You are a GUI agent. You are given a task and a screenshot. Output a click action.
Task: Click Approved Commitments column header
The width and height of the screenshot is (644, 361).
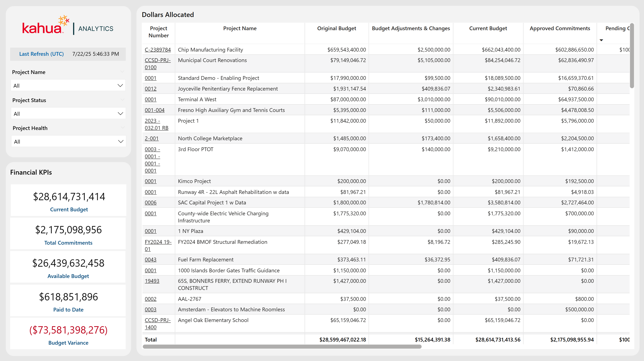tap(560, 29)
